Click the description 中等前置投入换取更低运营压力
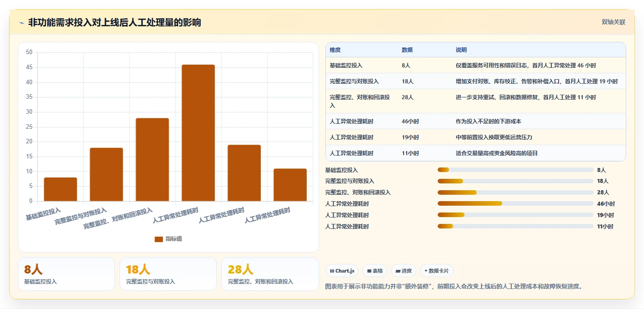This screenshot has width=644, height=309. [x=494, y=137]
